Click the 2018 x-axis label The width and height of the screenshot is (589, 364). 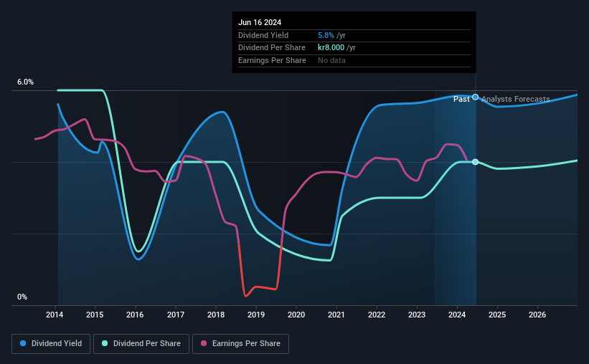[x=216, y=315]
